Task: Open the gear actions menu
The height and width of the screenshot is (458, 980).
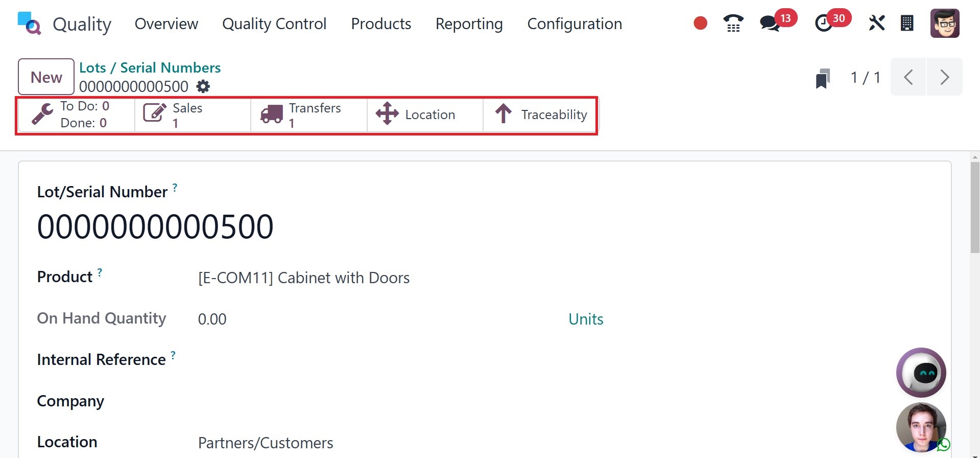Action: [203, 86]
